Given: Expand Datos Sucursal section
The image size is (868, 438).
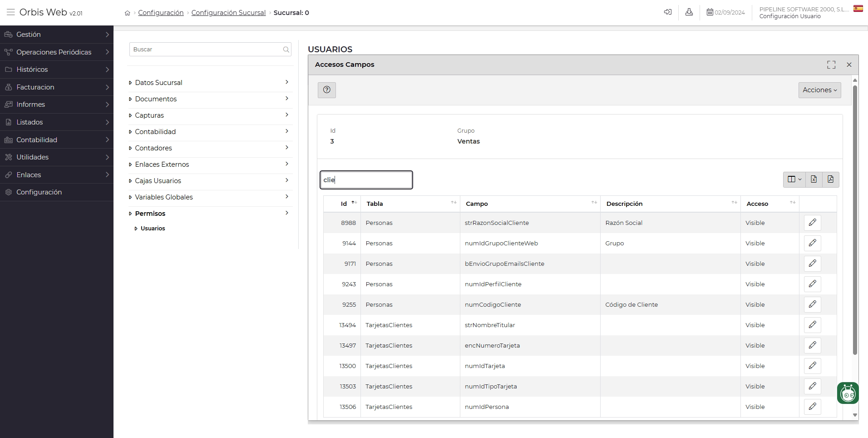Looking at the screenshot, I should pyautogui.click(x=210, y=83).
